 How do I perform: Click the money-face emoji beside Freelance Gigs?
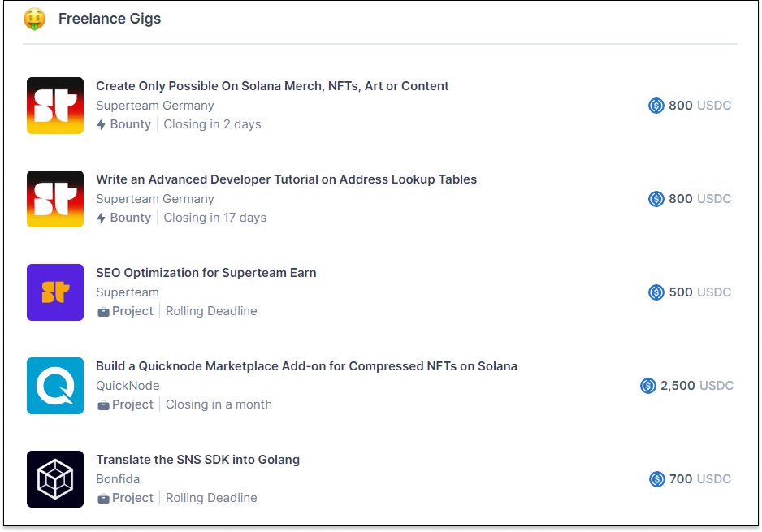tap(34, 19)
